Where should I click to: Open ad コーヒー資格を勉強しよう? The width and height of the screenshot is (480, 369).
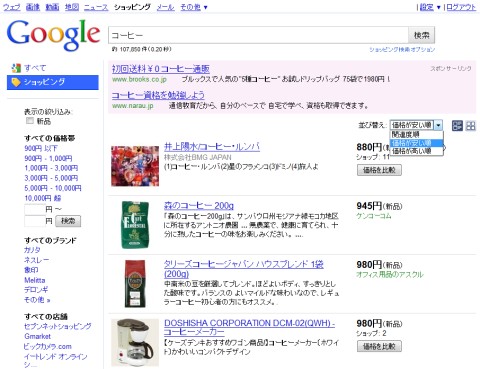[158, 95]
